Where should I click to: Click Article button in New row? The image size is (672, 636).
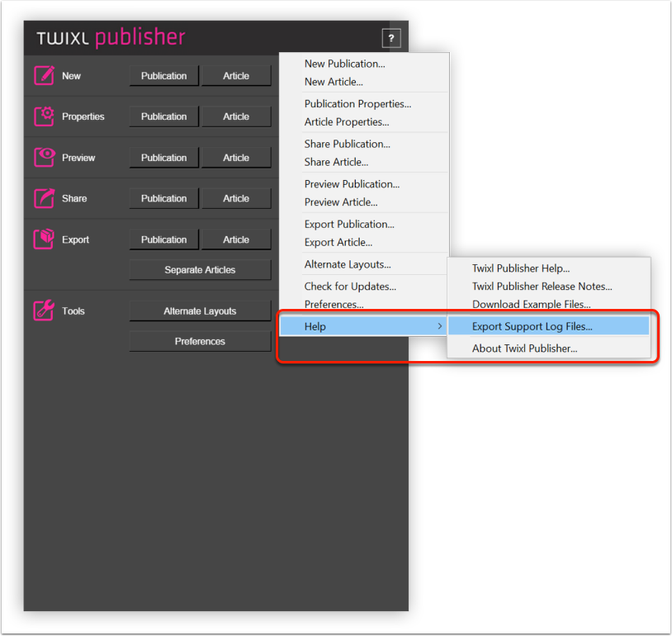(236, 75)
